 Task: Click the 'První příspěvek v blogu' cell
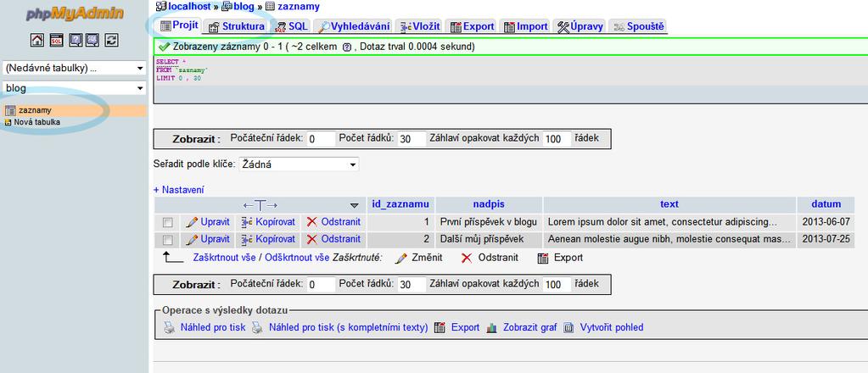pos(489,222)
